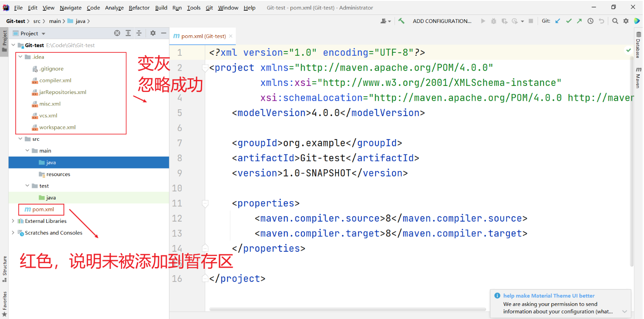
Task: Collapse the Git-test root node
Action: pyautogui.click(x=14, y=45)
